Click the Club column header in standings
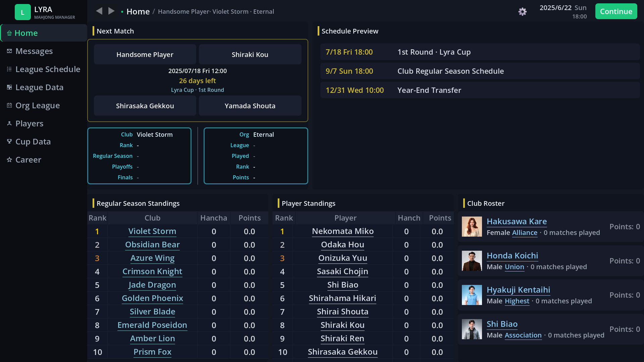644x362 pixels. [x=152, y=218]
